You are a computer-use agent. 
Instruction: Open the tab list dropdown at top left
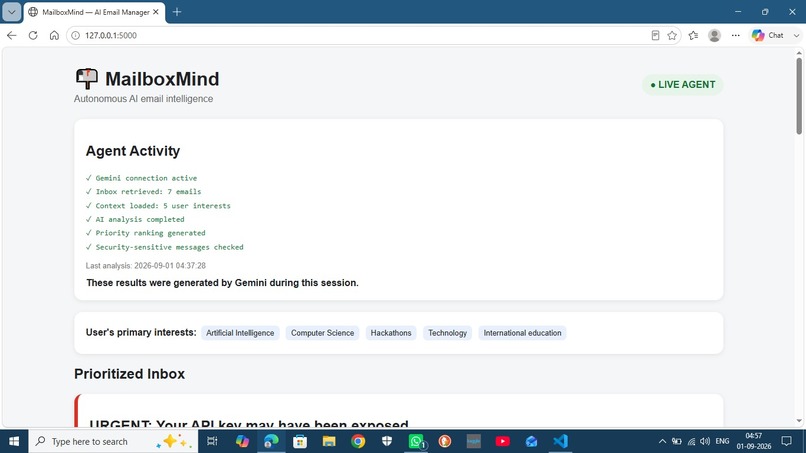click(x=11, y=12)
